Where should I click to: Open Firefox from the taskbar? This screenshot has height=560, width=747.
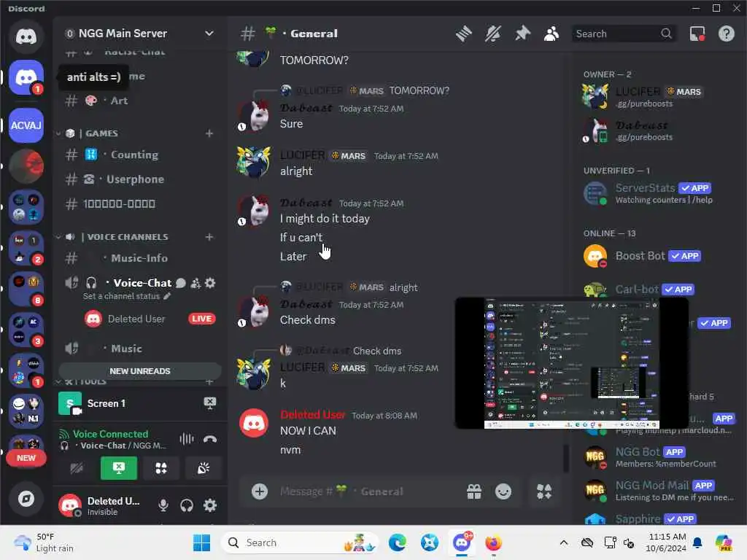494,542
